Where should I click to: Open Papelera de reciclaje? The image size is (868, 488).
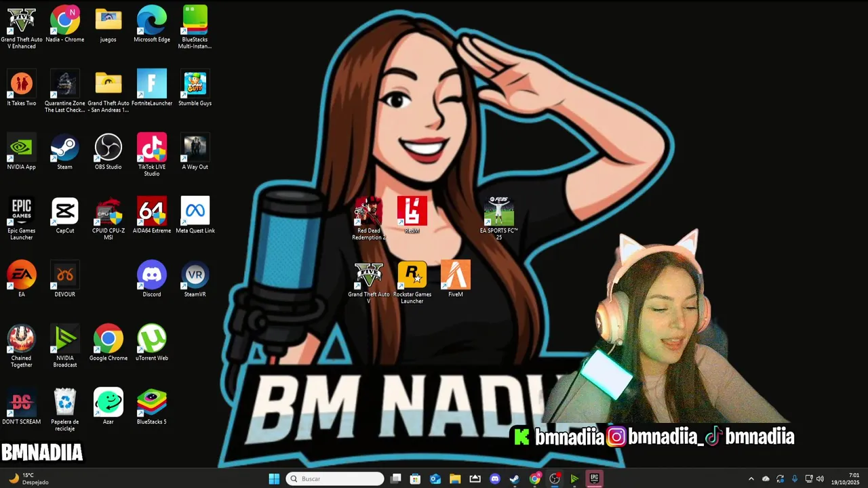[x=65, y=409]
